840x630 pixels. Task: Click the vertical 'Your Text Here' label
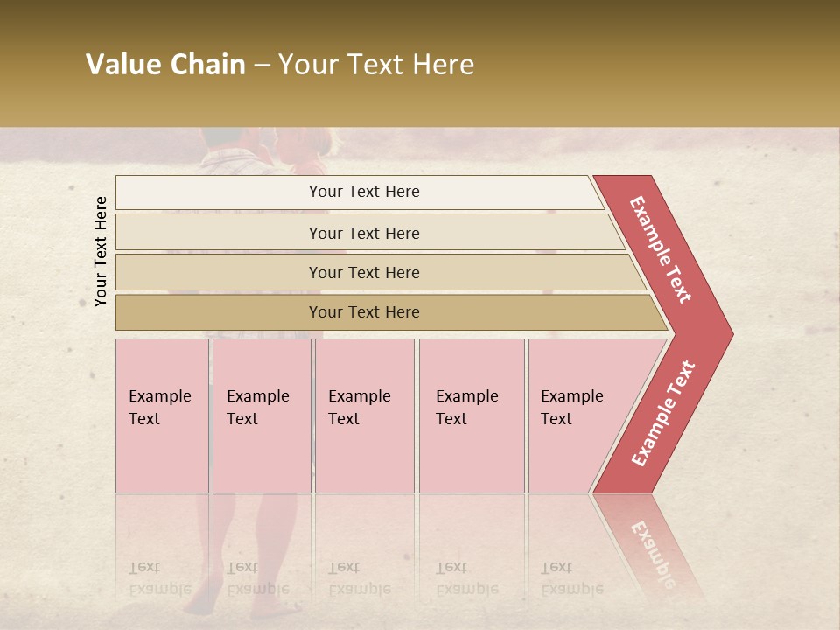[101, 251]
